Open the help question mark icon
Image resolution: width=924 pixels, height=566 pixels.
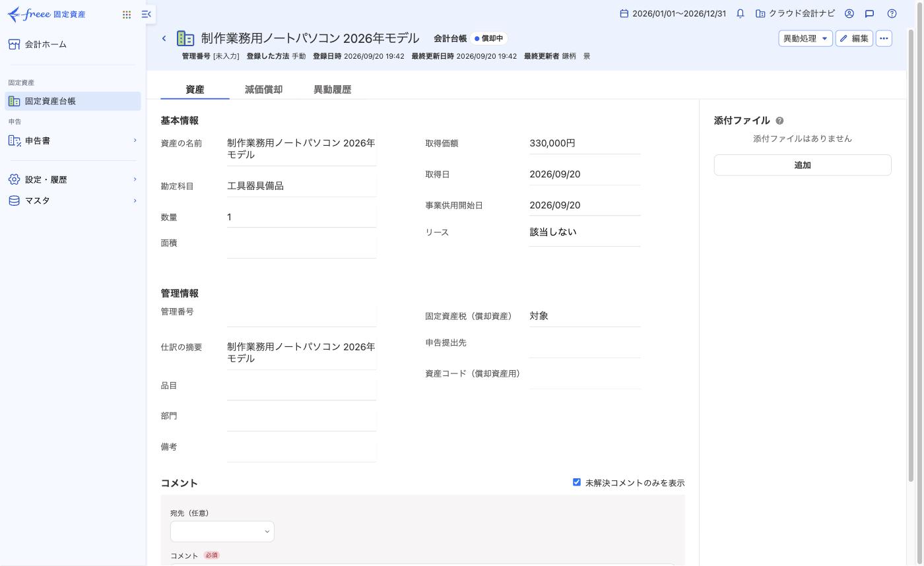point(892,13)
